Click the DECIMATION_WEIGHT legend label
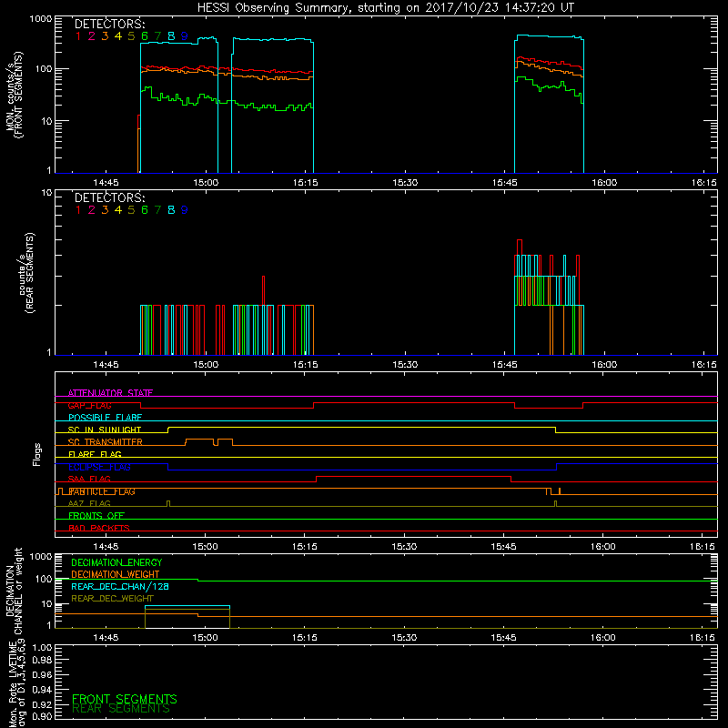Image resolution: width=728 pixels, height=728 pixels. [x=116, y=575]
